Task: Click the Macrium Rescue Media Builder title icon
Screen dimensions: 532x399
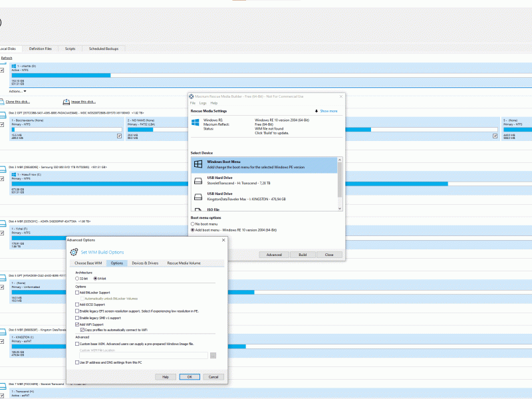Action: coord(192,96)
